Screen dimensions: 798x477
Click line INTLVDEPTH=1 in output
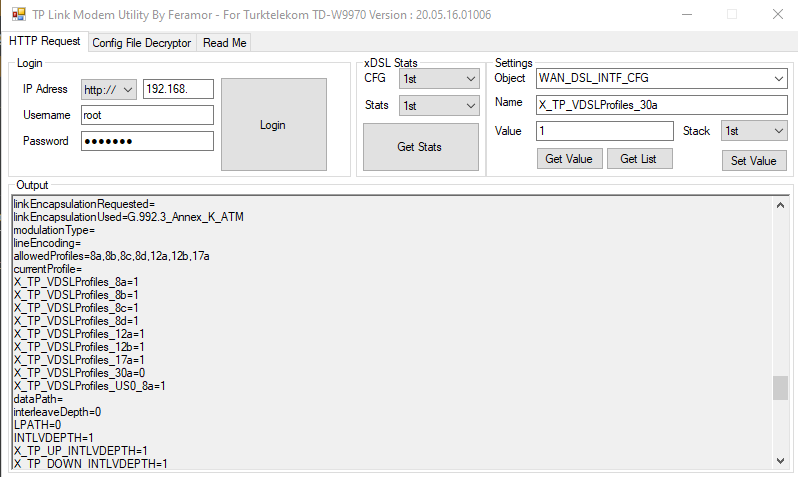click(x=53, y=438)
